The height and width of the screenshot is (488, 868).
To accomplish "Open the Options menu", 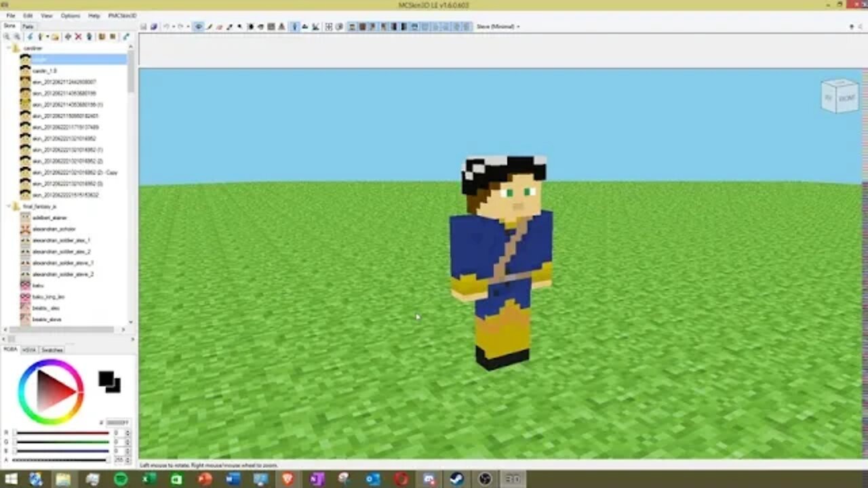I will [x=70, y=15].
